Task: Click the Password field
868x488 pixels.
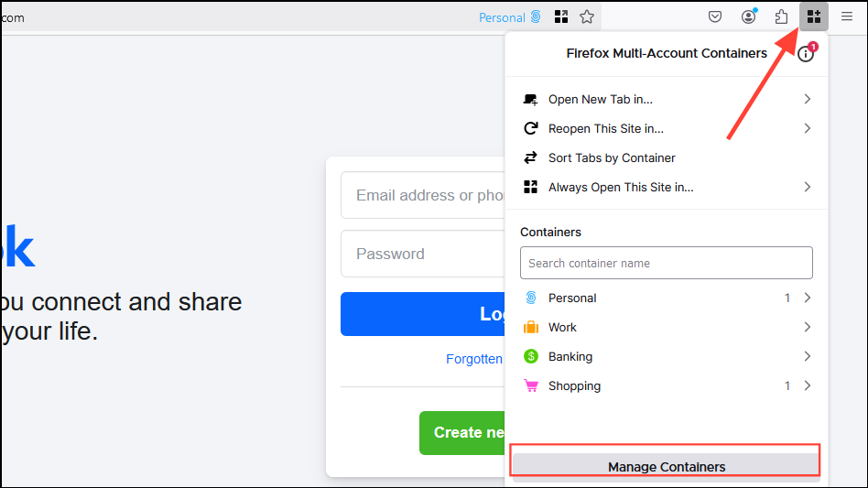Action: pos(423,254)
